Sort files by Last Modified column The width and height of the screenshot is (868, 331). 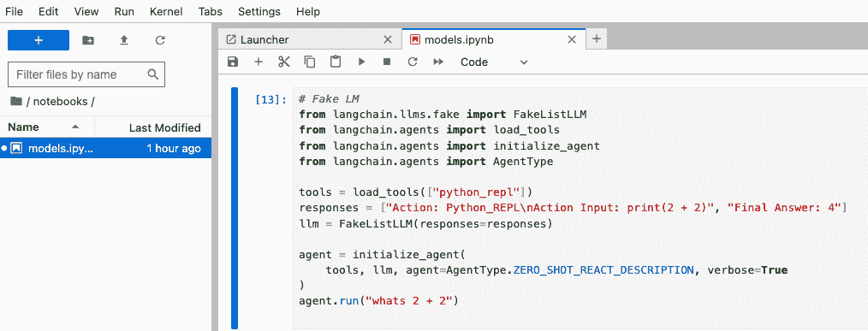pyautogui.click(x=153, y=127)
